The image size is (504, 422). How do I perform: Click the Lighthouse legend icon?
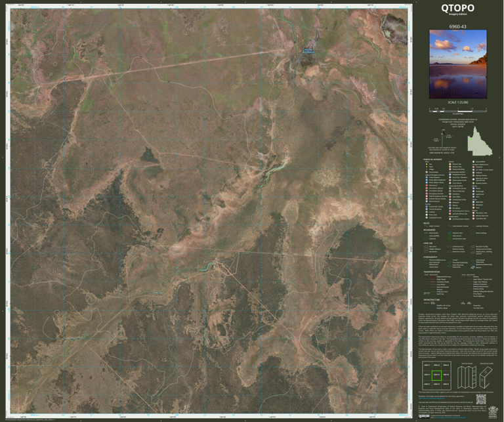473,194
